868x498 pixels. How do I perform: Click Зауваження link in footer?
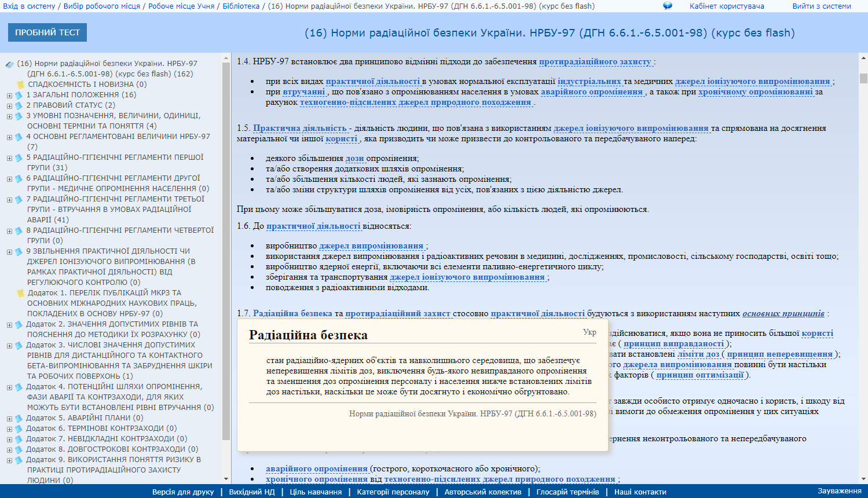click(x=840, y=491)
